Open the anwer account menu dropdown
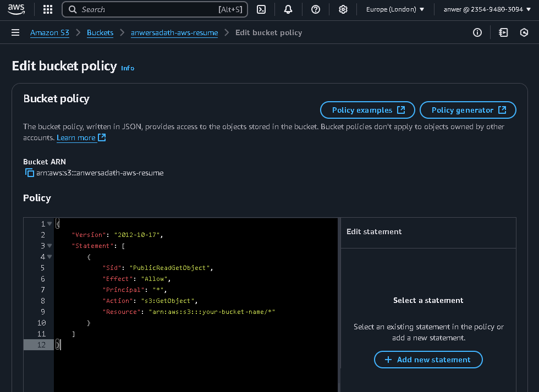The width and height of the screenshot is (539, 392). coord(487,9)
